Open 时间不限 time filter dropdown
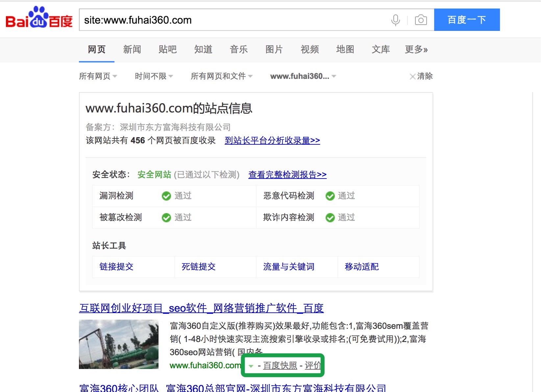This screenshot has height=392, width=541. (x=154, y=76)
